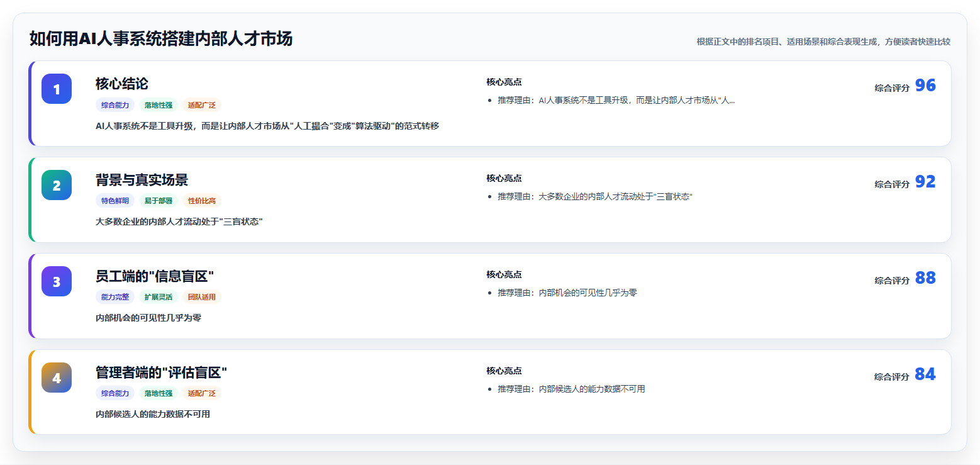Select the 落地性强 tag in 管理者端 card
The width and height of the screenshot is (980, 465).
tap(159, 394)
